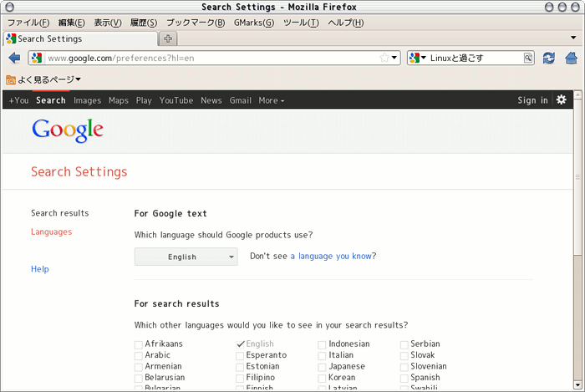Click the Google logo
This screenshot has width=585, height=392.
(x=68, y=130)
